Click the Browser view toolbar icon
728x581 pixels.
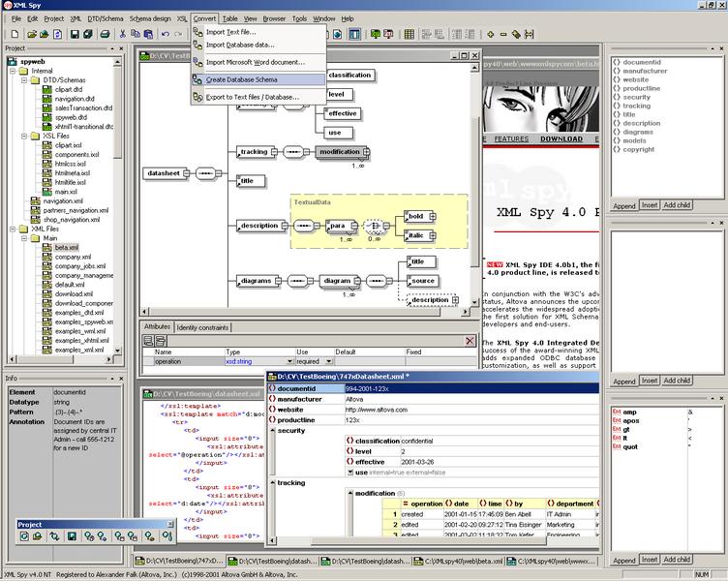[338, 34]
